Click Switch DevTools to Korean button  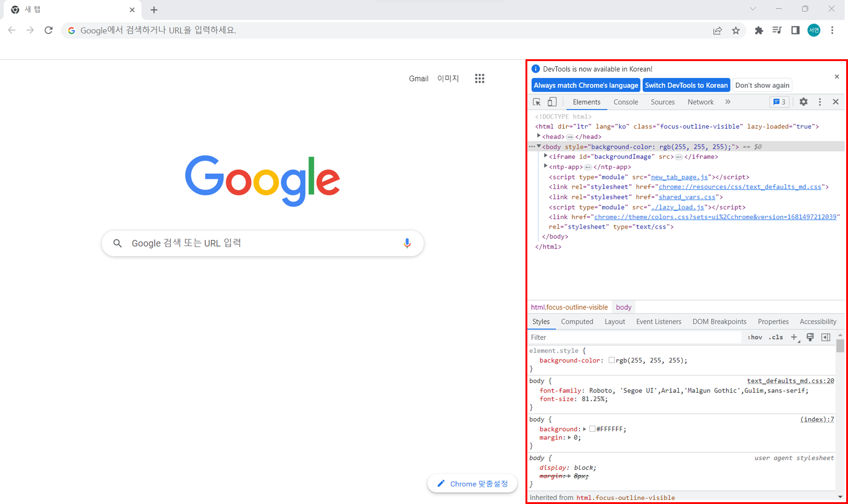pyautogui.click(x=686, y=85)
